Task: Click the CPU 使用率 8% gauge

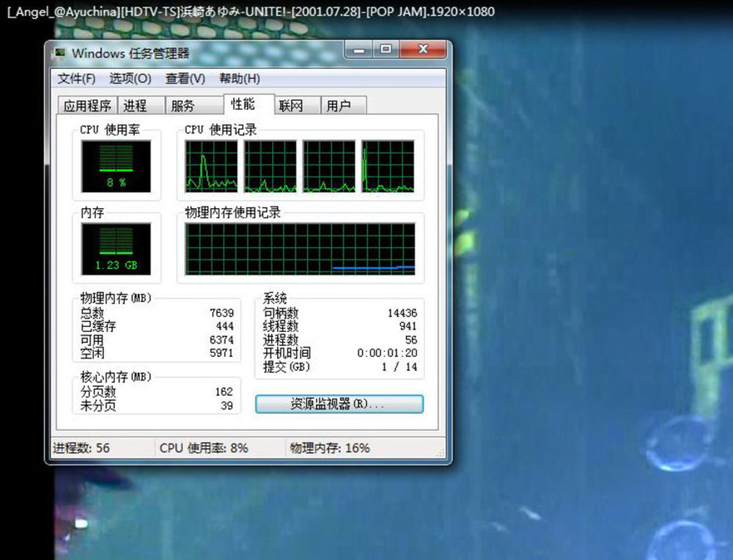Action: 116,166
